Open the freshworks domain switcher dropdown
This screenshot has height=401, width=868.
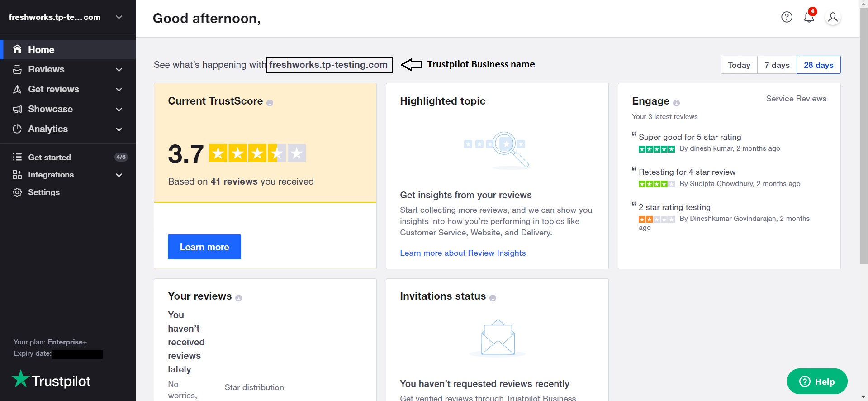pyautogui.click(x=119, y=17)
